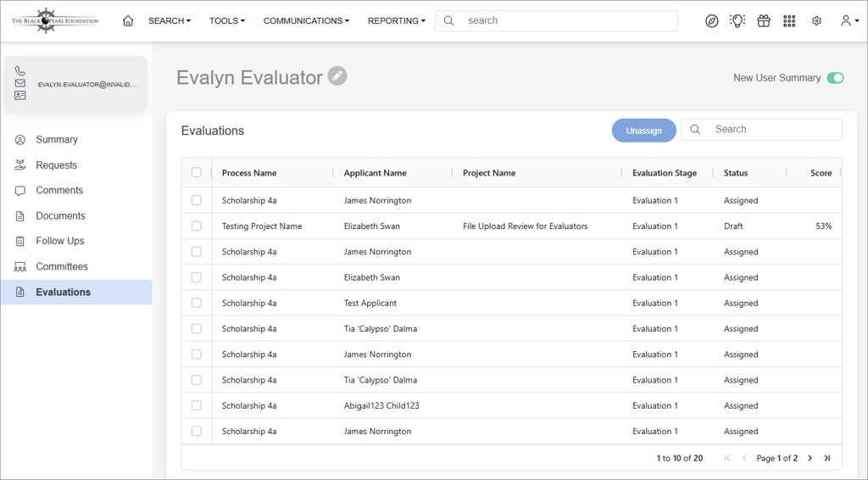Click the phone contact icon

[20, 70]
